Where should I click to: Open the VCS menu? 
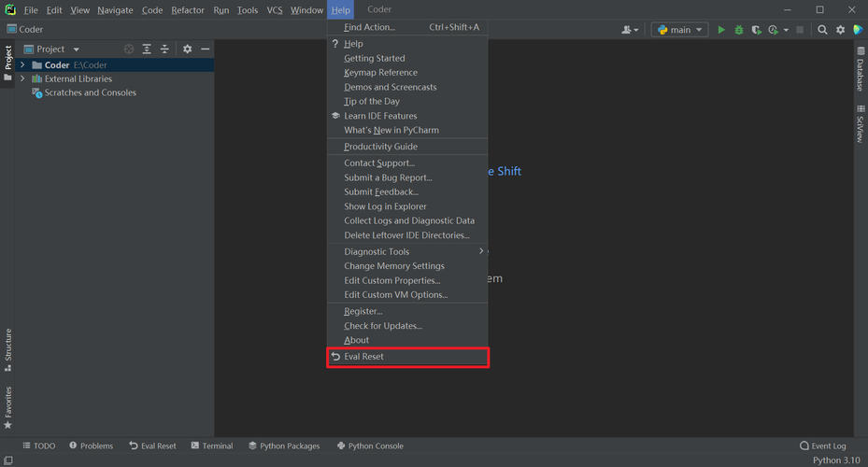point(275,10)
